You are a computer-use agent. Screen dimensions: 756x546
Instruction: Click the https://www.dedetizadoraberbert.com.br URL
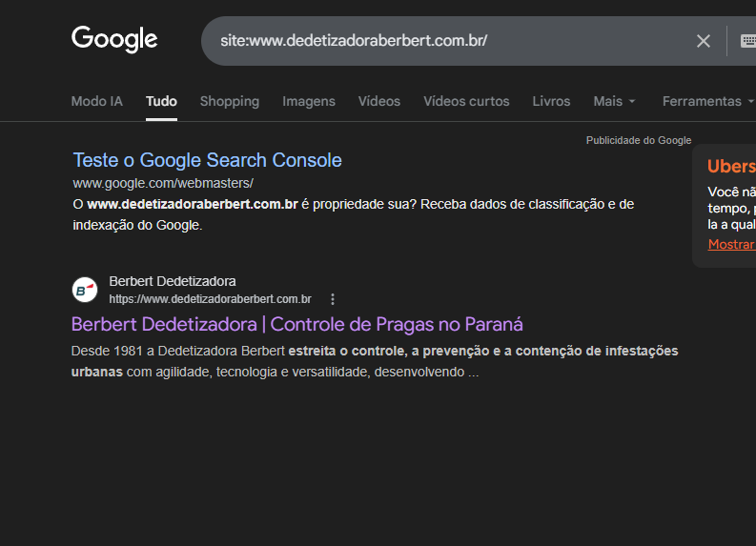click(x=211, y=299)
